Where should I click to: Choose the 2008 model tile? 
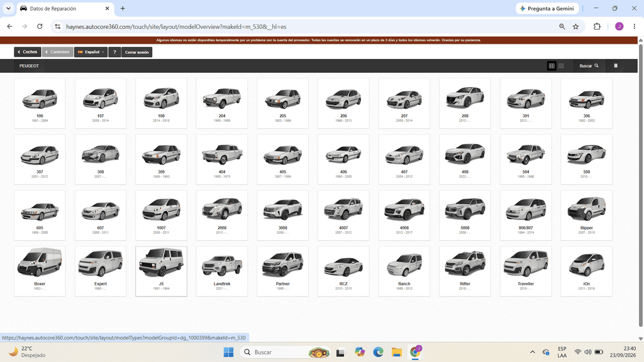coord(222,216)
